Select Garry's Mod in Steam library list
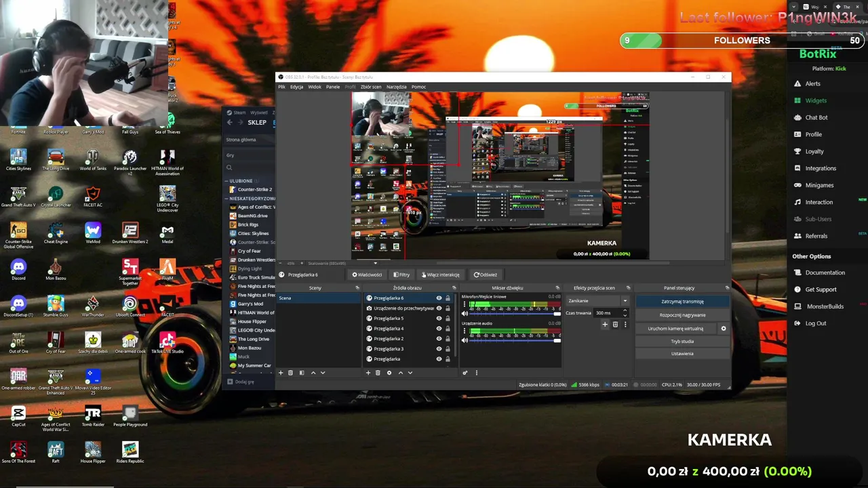Viewport: 868px width, 488px height. tap(250, 304)
